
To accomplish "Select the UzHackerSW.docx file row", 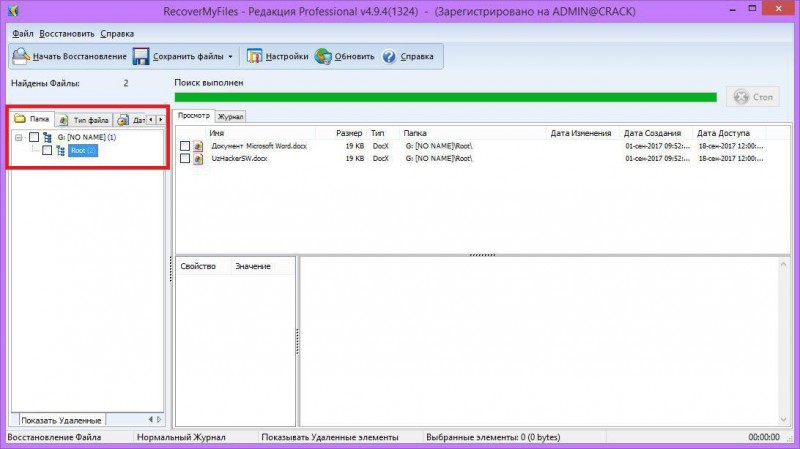I will tap(472, 159).
